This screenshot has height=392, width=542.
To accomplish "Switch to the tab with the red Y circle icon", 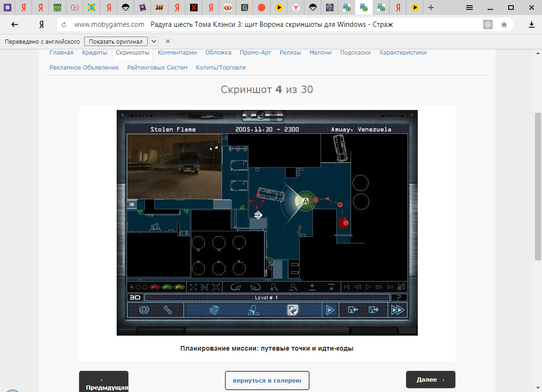I will pyautogui.click(x=295, y=7).
